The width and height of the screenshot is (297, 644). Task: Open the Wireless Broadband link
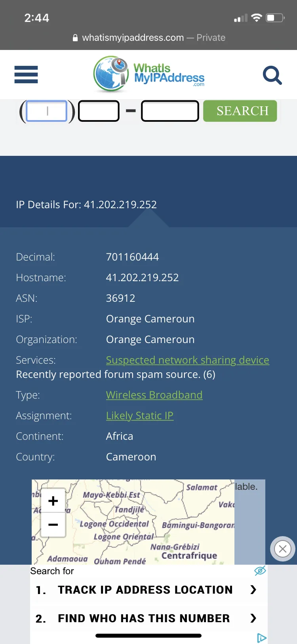(154, 395)
